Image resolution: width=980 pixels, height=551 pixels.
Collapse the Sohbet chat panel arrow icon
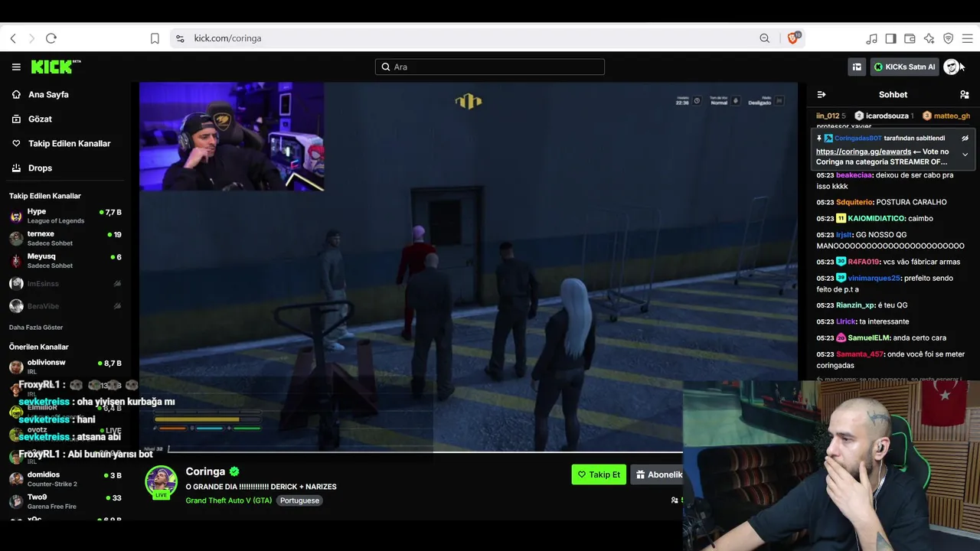(822, 95)
